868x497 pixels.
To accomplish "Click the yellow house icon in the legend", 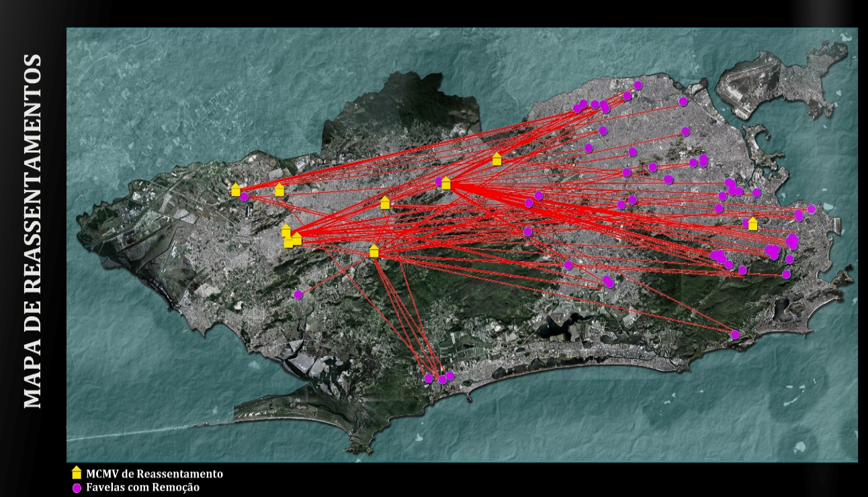I will coord(77,473).
